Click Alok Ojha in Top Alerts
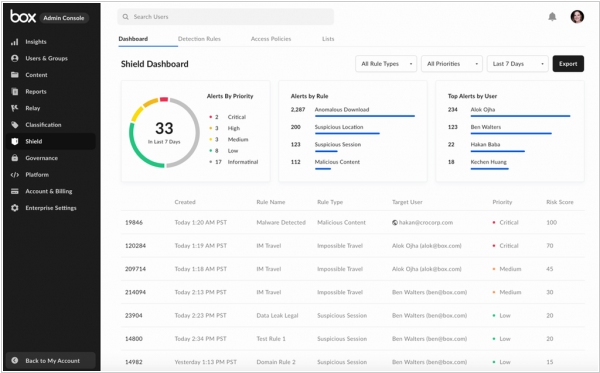 click(483, 109)
